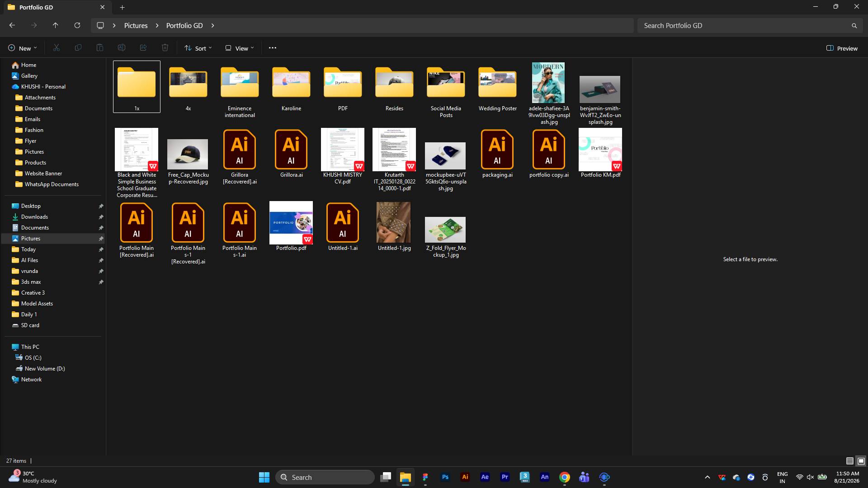Add a new tab with plus button

[x=122, y=7]
